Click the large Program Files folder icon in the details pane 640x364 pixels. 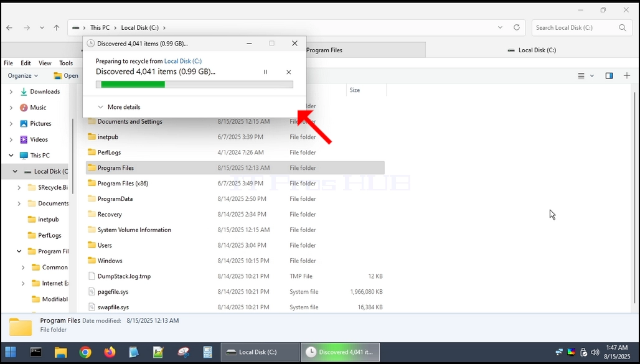[21, 327]
